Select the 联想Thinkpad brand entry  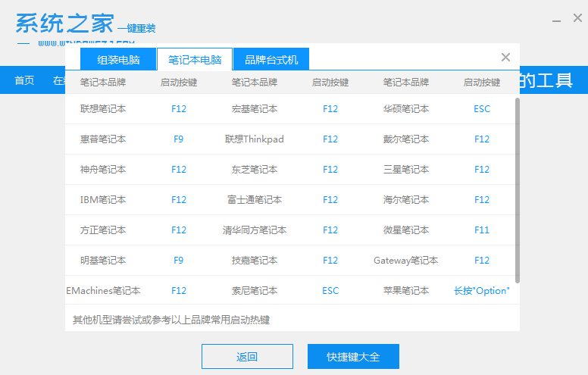255,139
